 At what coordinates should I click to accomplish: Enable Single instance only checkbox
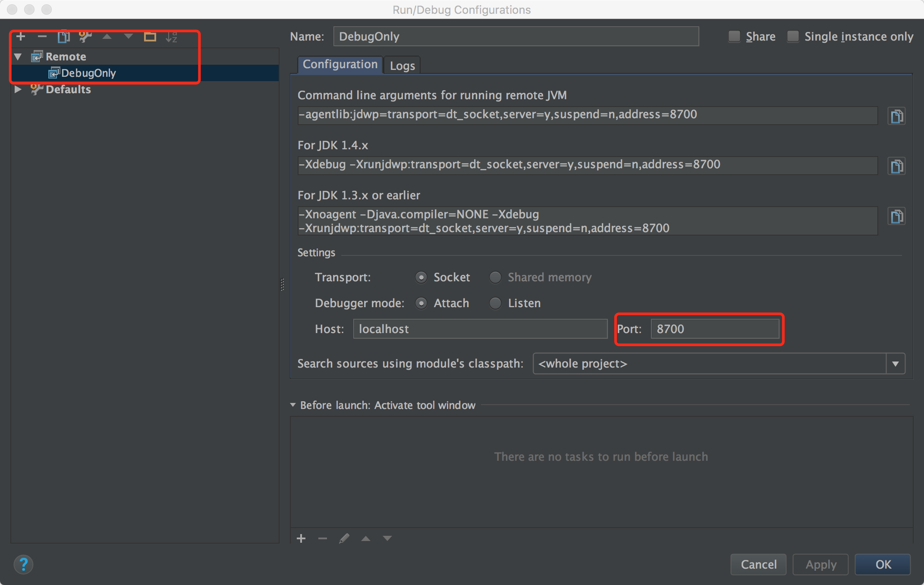[x=793, y=37]
